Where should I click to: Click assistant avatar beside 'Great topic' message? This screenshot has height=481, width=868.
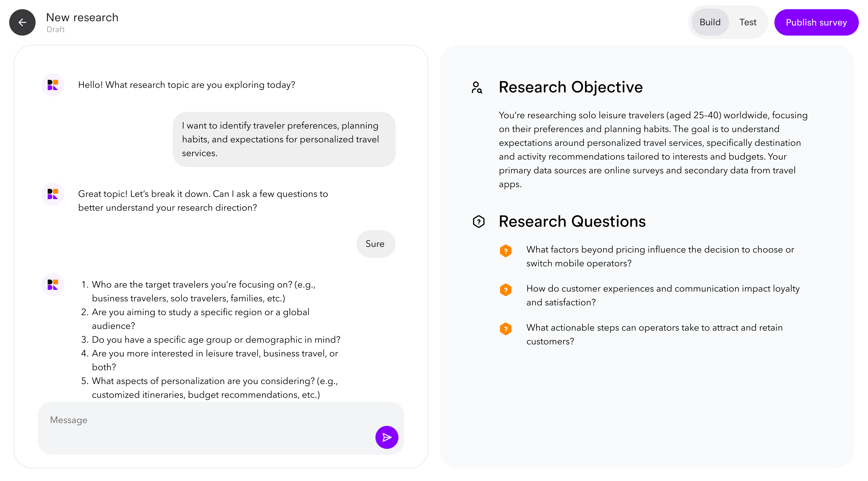(x=53, y=194)
